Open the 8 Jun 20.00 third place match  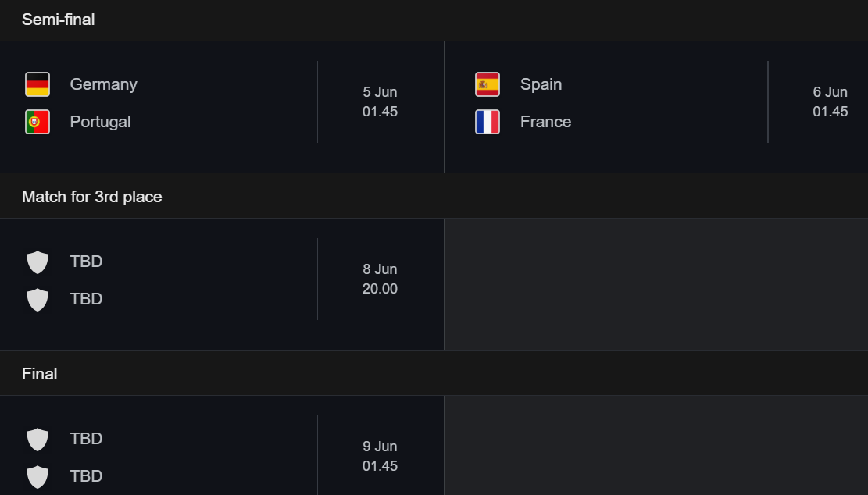221,284
